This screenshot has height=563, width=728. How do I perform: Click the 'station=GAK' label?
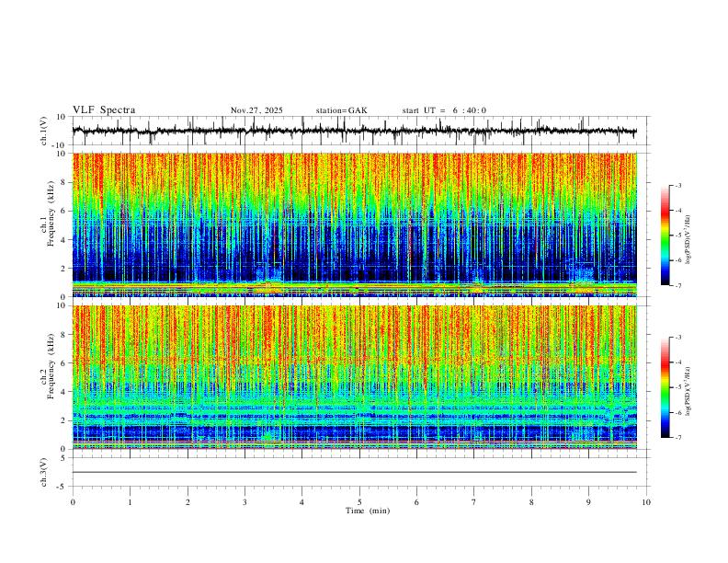[x=341, y=110]
